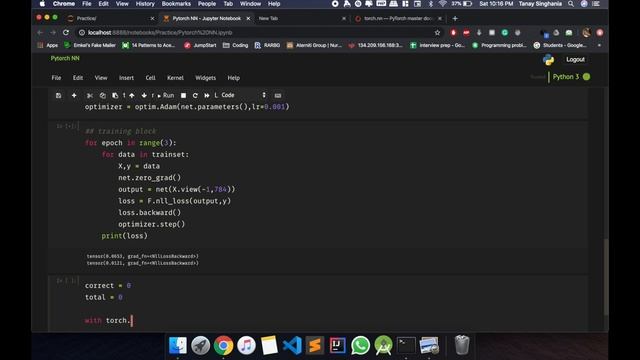This screenshot has width=640, height=360.
Task: Insert a new cell with the plus icon
Action: [74, 96]
